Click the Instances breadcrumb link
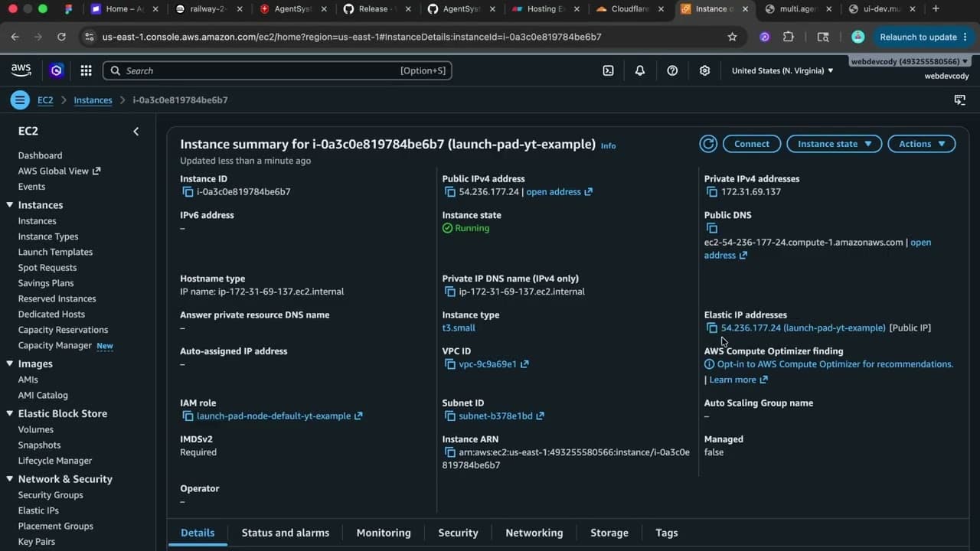This screenshot has width=980, height=551. pos(93,100)
